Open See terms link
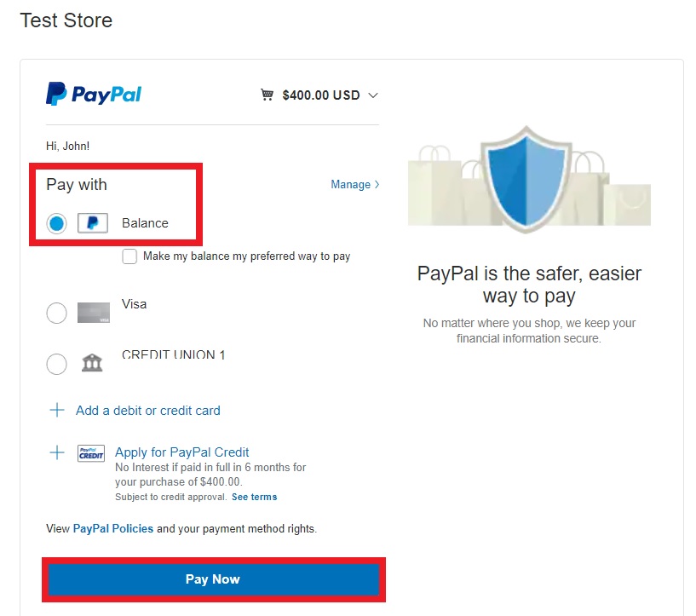The height and width of the screenshot is (616, 696). (x=255, y=497)
